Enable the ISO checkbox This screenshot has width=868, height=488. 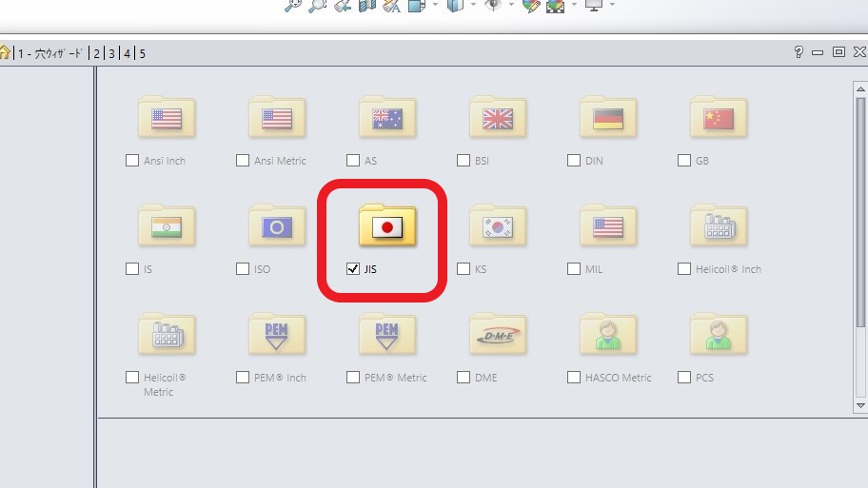pos(243,269)
